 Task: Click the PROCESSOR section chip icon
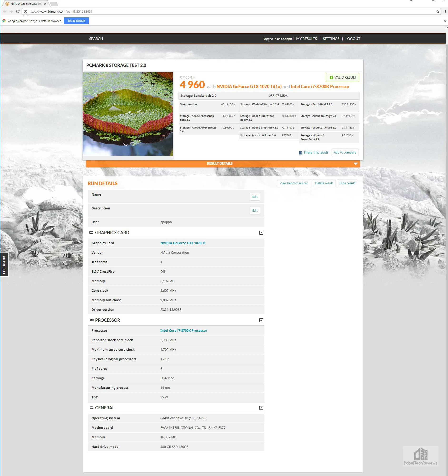click(91, 320)
